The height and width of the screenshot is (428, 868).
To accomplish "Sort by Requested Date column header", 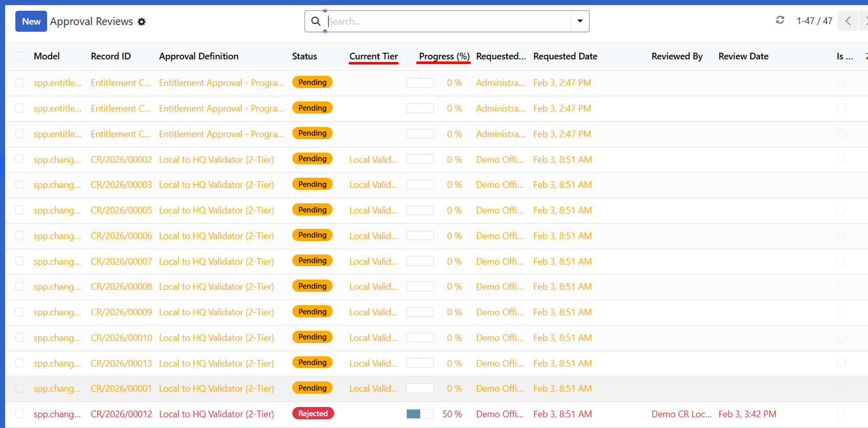I will (x=565, y=56).
